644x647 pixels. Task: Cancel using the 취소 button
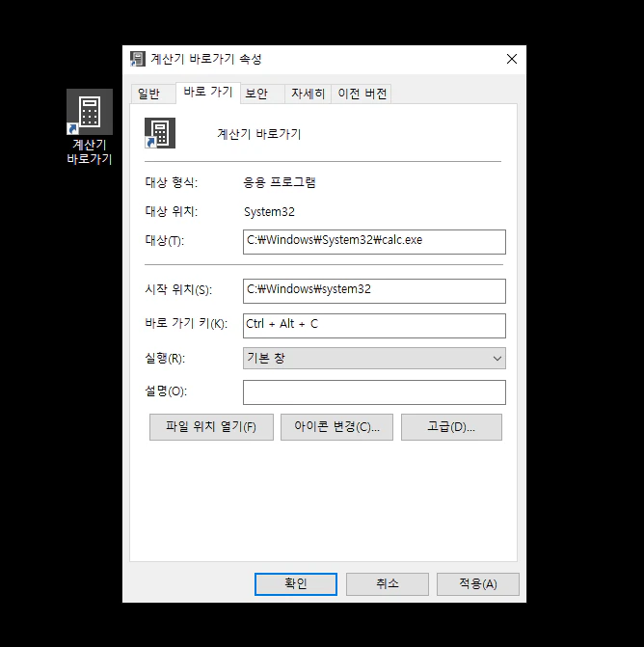(x=388, y=584)
